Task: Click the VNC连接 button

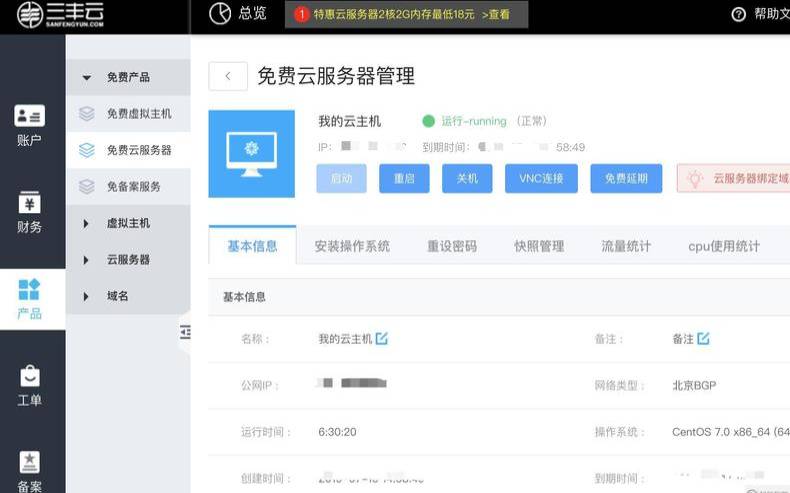Action: (541, 179)
